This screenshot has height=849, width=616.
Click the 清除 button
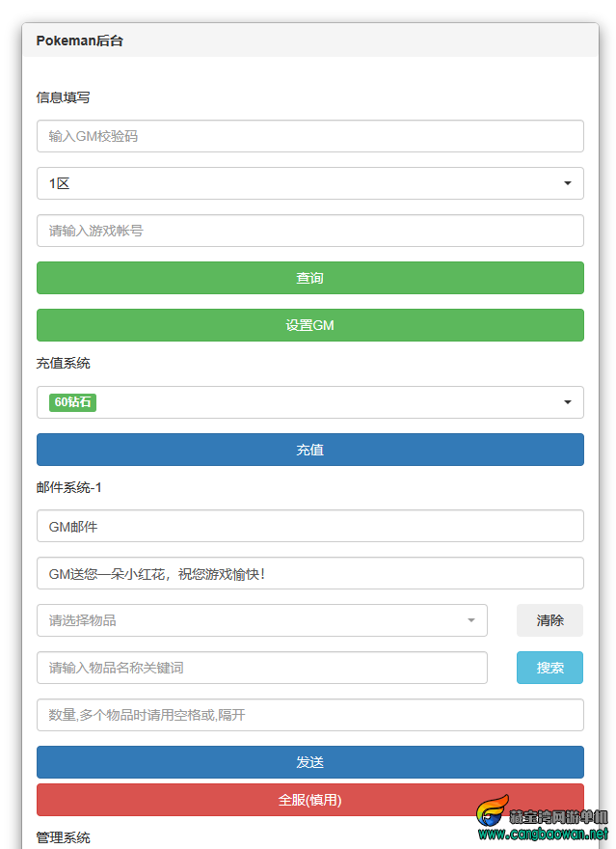coord(549,620)
